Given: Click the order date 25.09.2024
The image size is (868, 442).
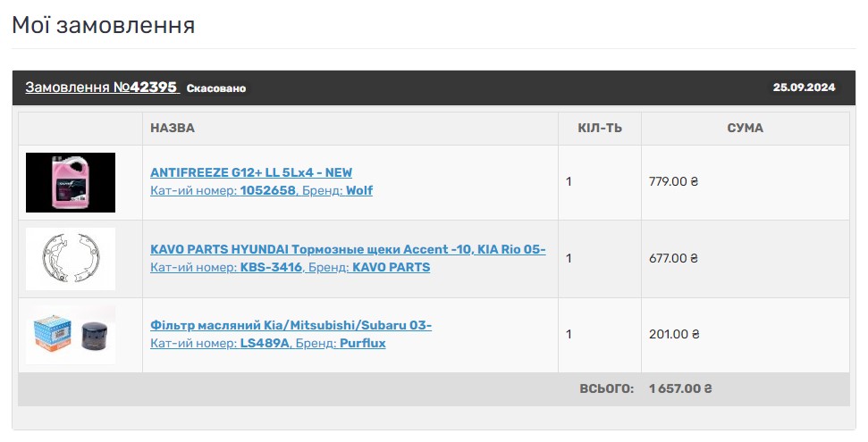Looking at the screenshot, I should [x=804, y=88].
